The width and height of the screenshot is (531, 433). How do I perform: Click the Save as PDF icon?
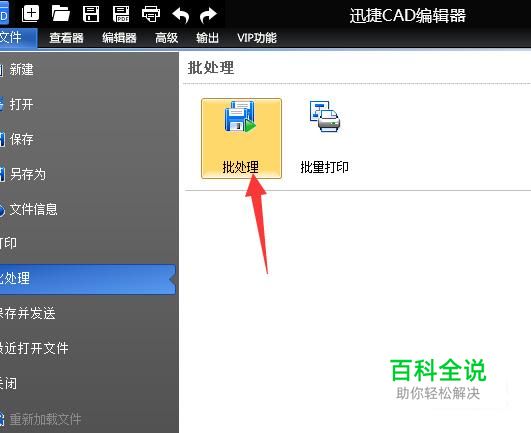point(121,14)
